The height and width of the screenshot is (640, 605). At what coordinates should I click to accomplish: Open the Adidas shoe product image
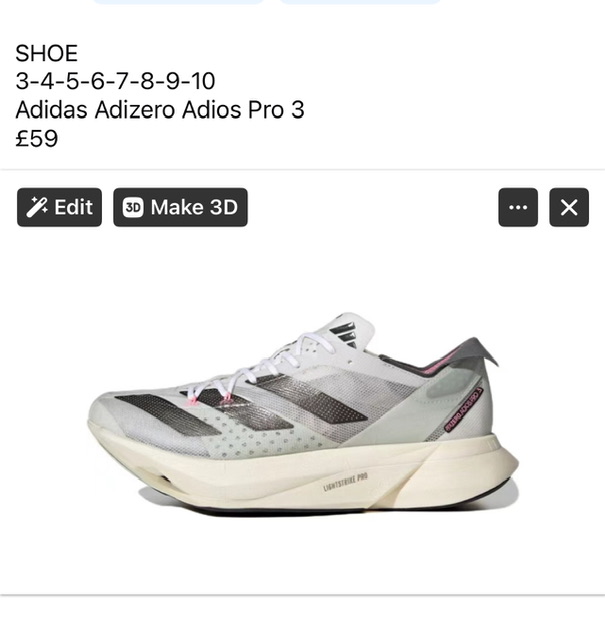[303, 413]
